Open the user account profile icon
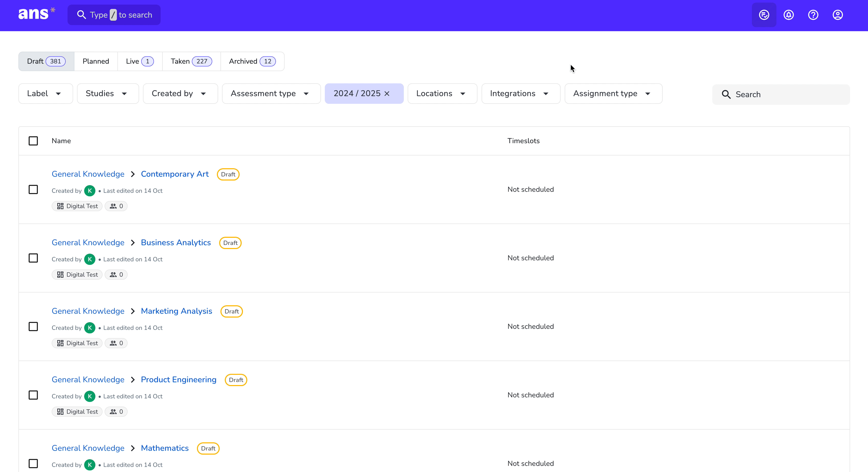Image resolution: width=868 pixels, height=472 pixels. tap(838, 15)
